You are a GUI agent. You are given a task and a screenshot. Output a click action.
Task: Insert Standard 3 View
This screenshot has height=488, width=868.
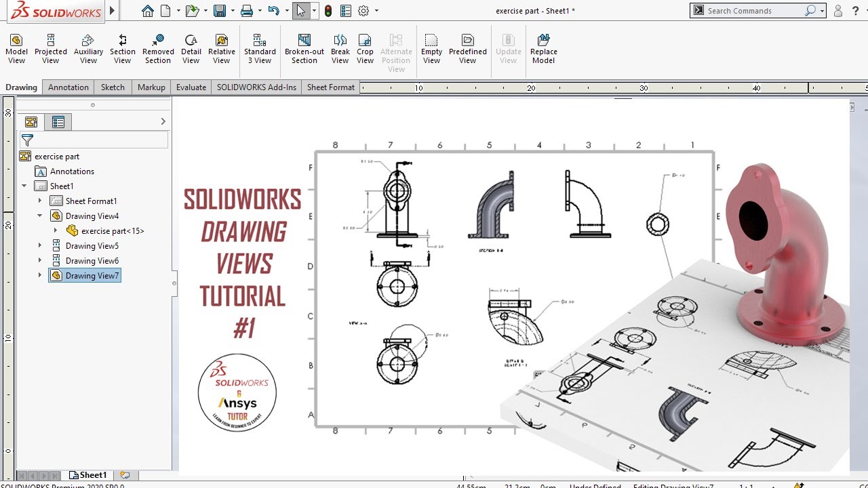(x=260, y=49)
